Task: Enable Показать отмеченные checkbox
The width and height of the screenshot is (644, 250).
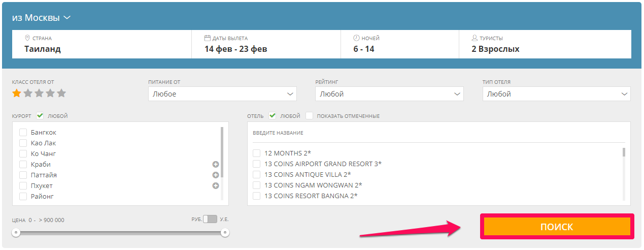Action: click(310, 116)
